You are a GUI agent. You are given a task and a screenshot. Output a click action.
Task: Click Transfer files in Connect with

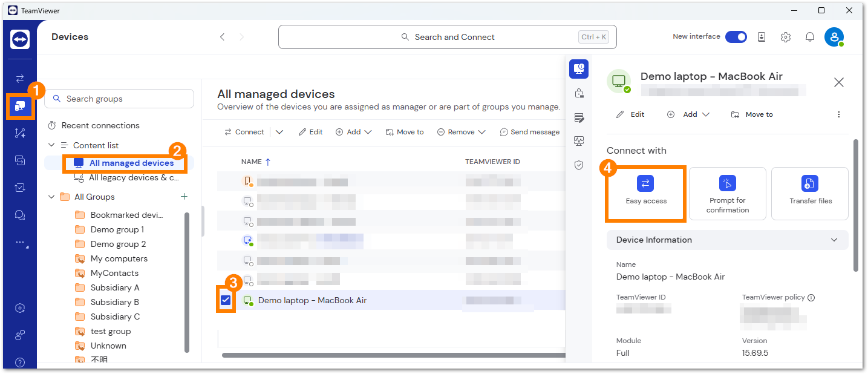pyautogui.click(x=810, y=193)
